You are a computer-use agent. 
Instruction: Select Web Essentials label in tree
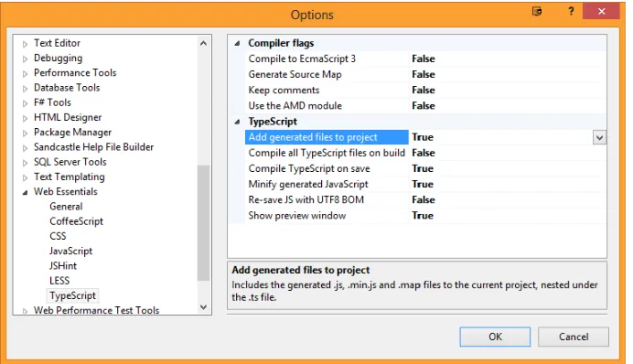[x=65, y=192]
